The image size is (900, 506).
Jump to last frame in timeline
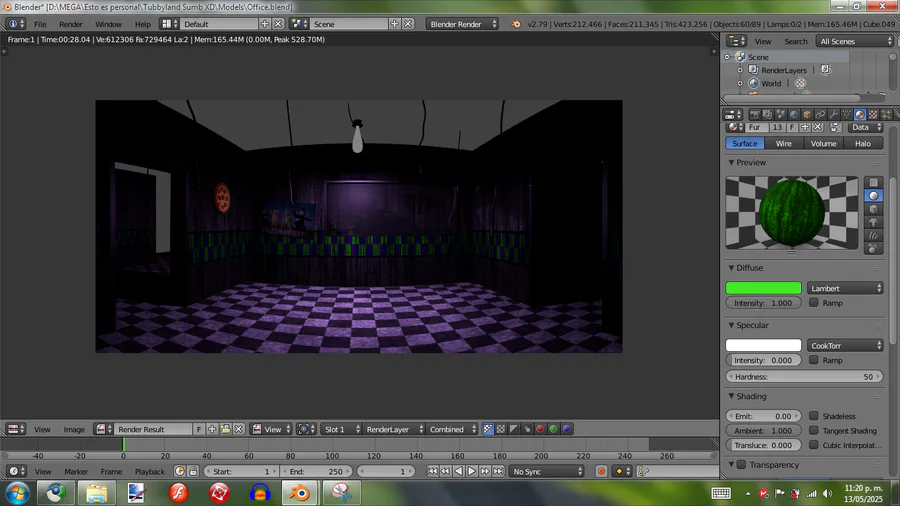click(x=498, y=471)
